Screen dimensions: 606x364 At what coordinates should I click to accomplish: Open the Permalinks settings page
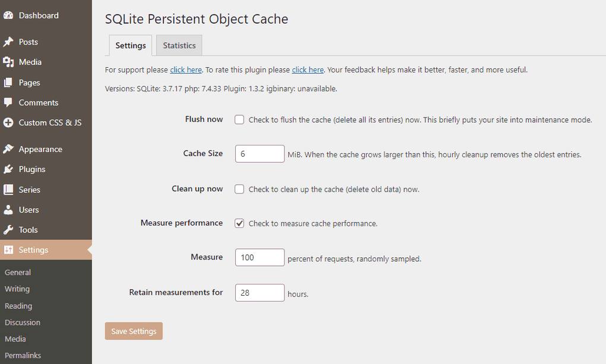(x=23, y=355)
